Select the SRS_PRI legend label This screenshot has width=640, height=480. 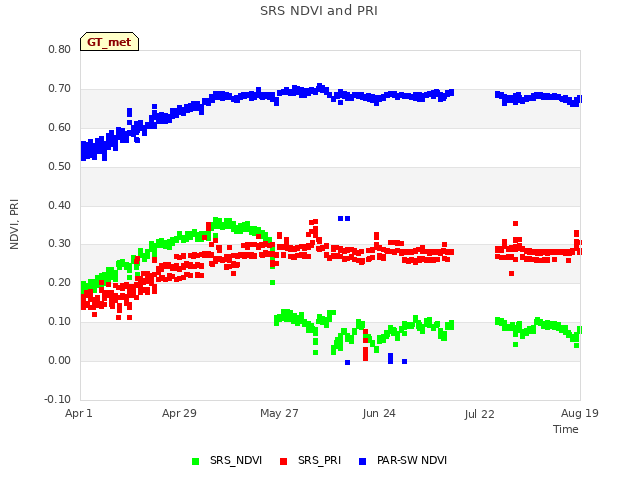[319, 460]
